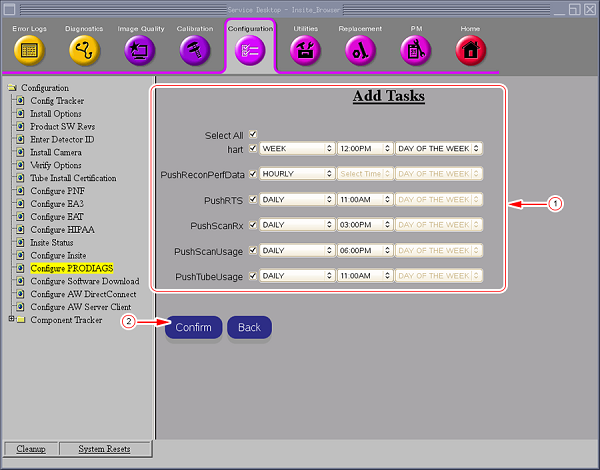
Task: Open the Utilities toolbox icon
Action: 305,50
